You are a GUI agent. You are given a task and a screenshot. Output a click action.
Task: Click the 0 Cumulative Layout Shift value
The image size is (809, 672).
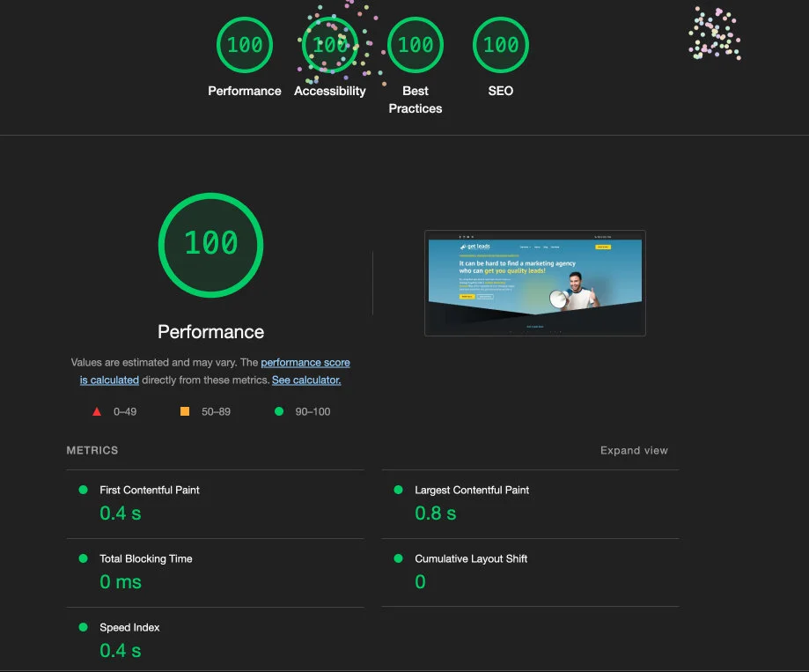(x=421, y=582)
